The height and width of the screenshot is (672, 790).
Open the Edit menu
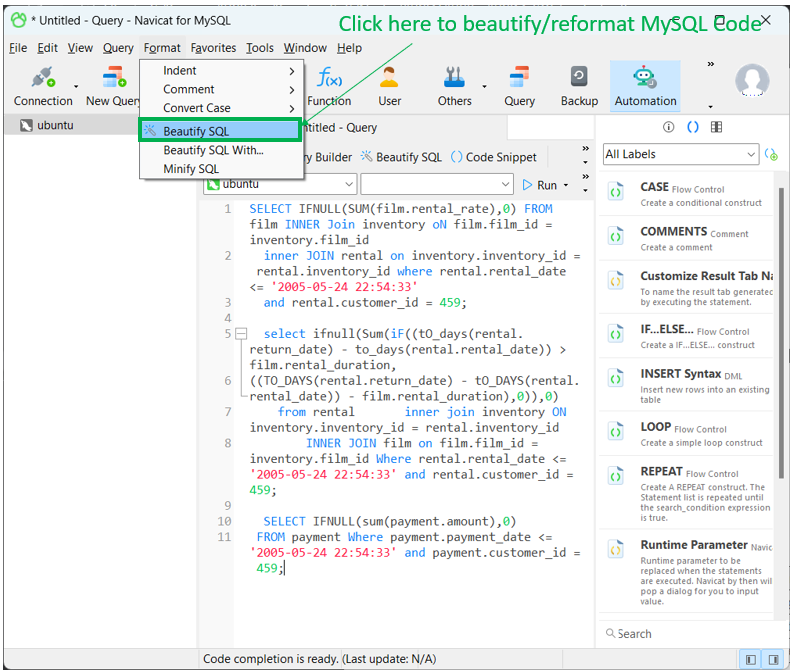pyautogui.click(x=47, y=48)
